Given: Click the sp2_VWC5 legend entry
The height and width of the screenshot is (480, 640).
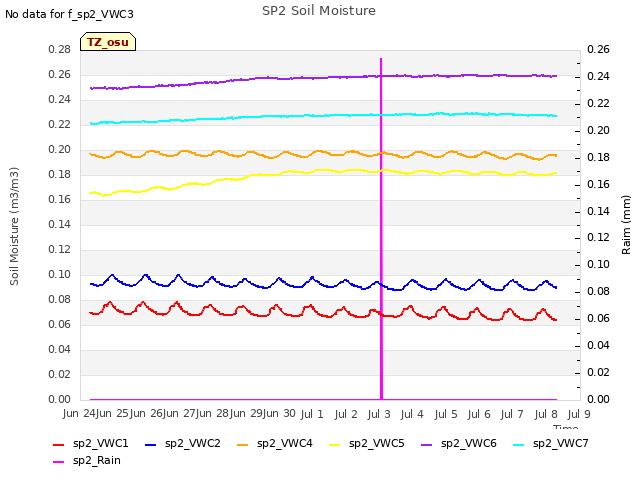Looking at the screenshot, I should click(367, 443).
